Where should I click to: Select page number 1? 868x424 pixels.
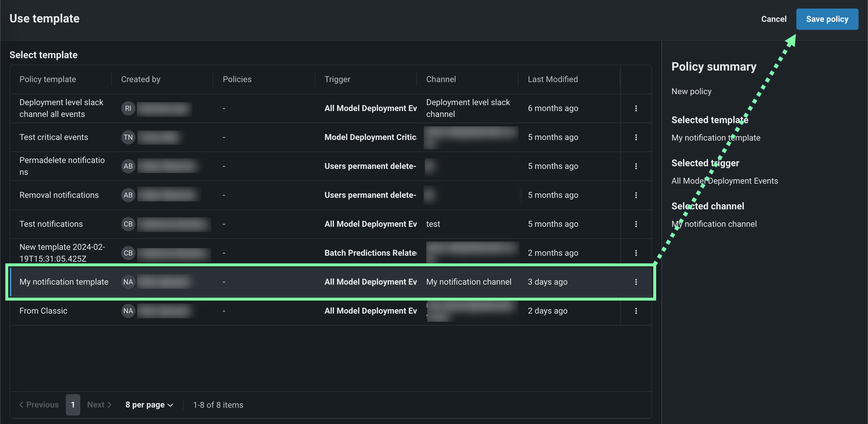73,405
